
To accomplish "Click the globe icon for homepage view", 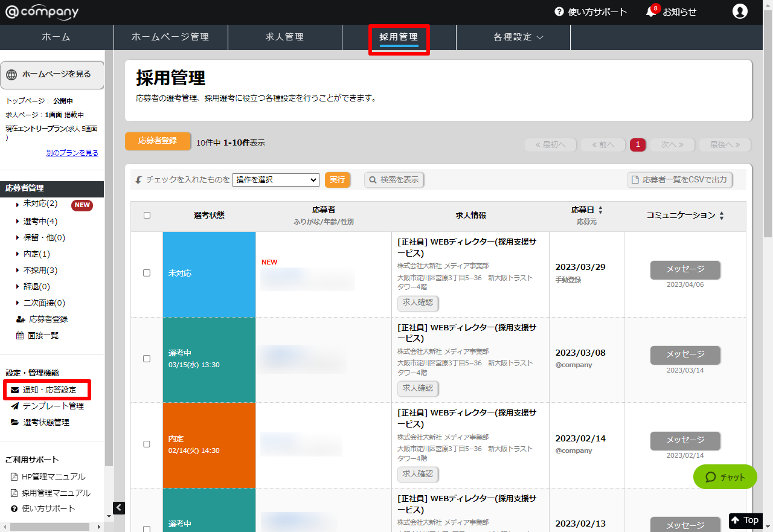I will [x=11, y=74].
